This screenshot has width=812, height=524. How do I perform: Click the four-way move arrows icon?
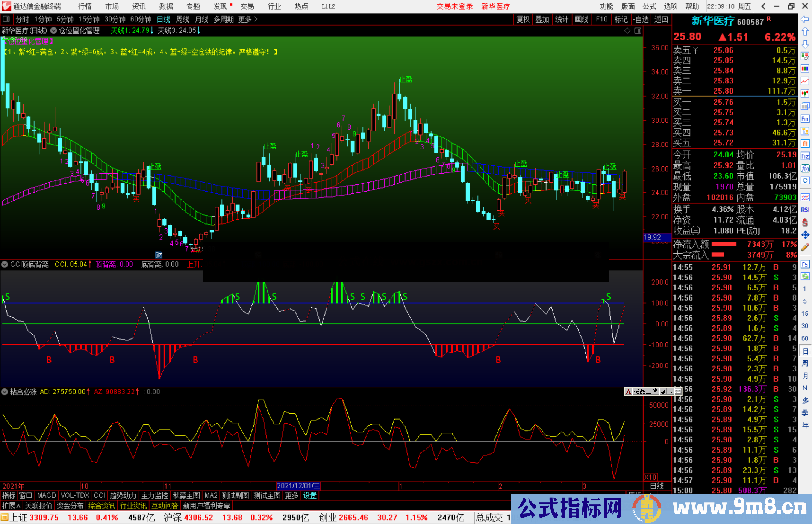(805, 235)
